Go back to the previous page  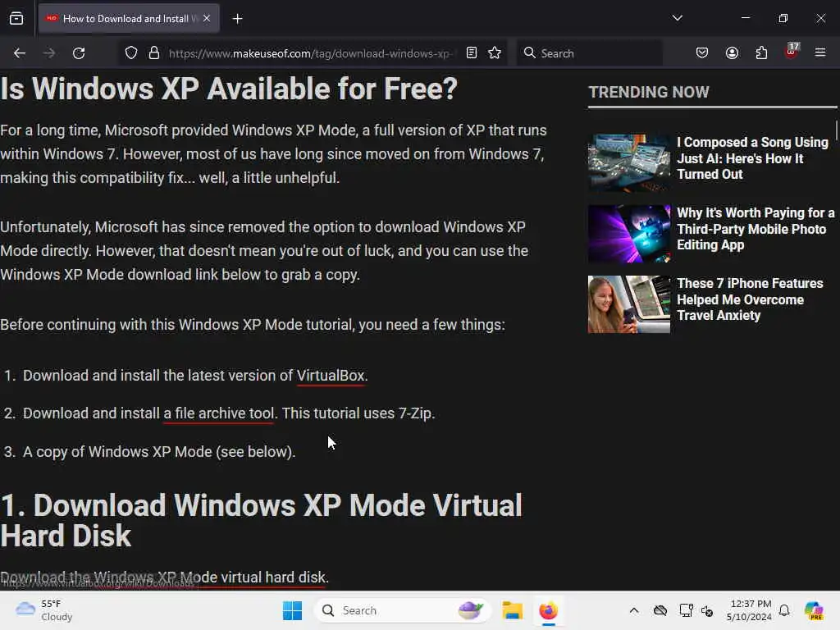20,53
